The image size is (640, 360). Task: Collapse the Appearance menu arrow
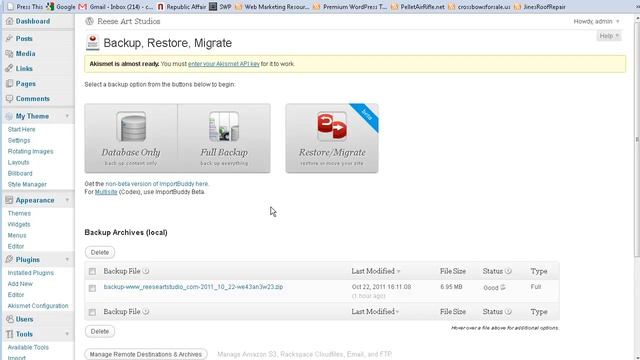pyautogui.click(x=67, y=200)
